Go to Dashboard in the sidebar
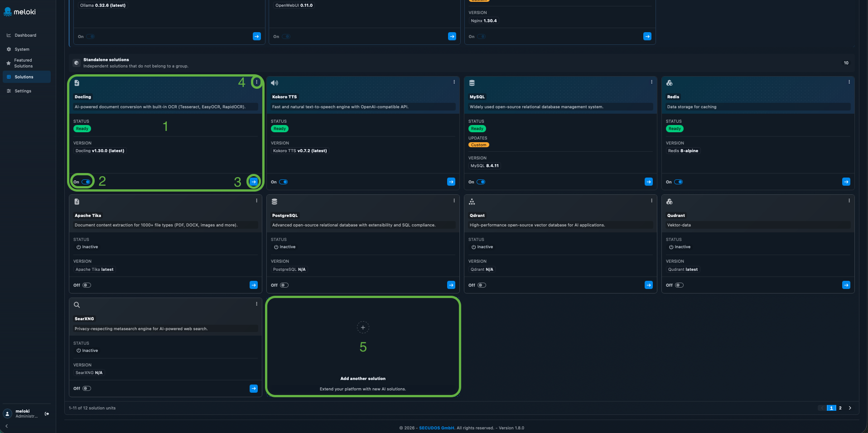The image size is (868, 433). pos(27,35)
